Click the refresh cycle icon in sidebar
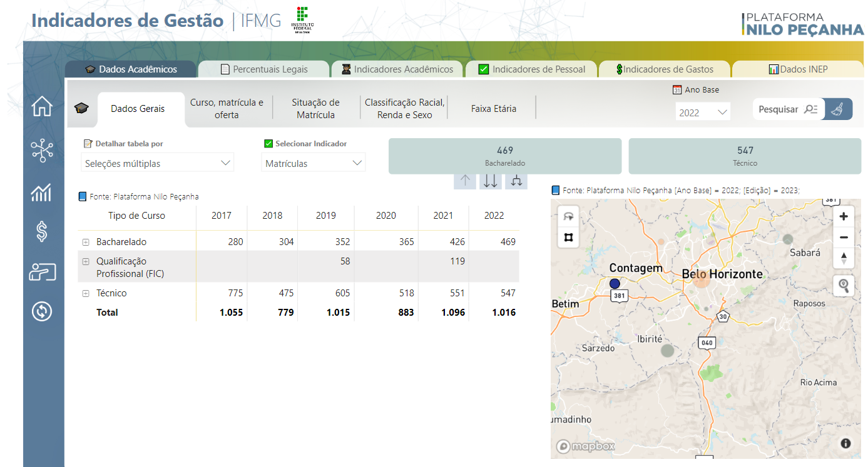 click(41, 311)
